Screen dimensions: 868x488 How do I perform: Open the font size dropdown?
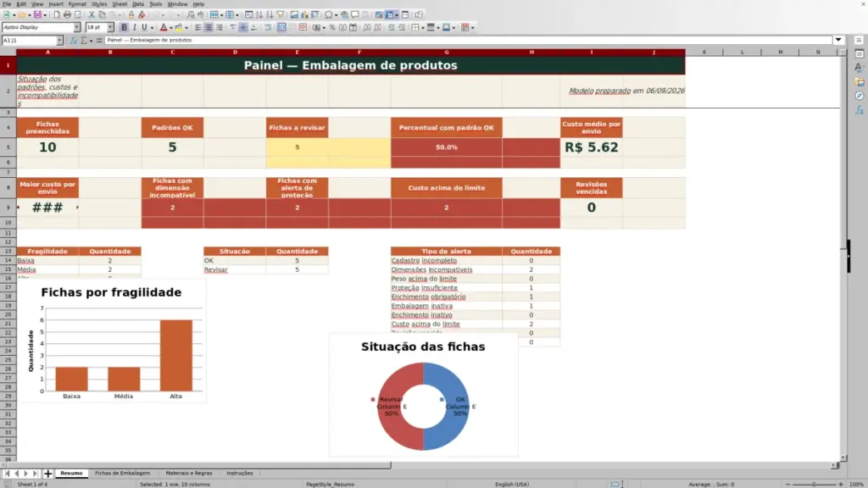point(110,28)
